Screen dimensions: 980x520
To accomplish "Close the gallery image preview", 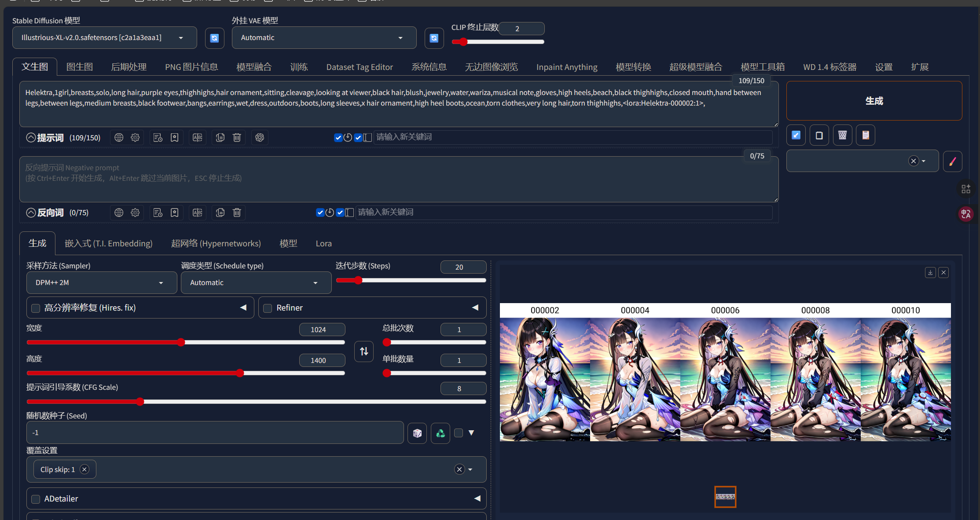I will point(943,273).
